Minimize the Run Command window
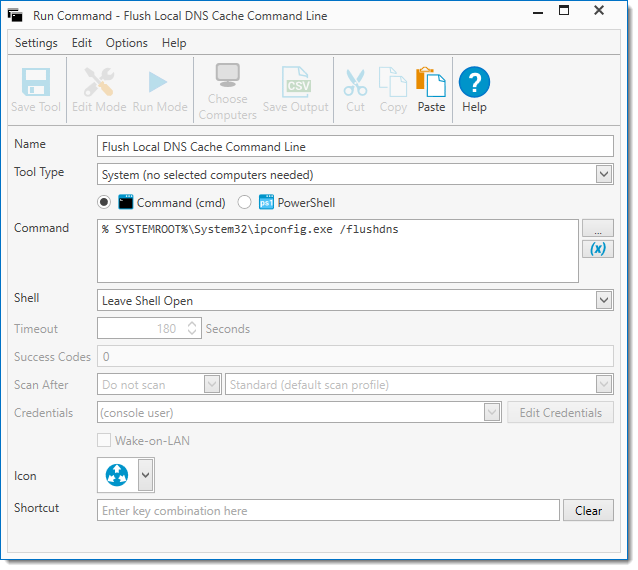Screen dimensions: 638x570 point(538,12)
